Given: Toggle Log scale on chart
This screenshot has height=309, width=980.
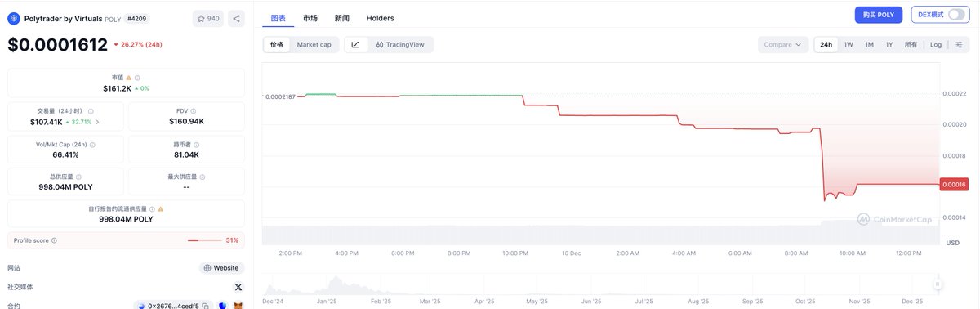Looking at the screenshot, I should (x=935, y=44).
